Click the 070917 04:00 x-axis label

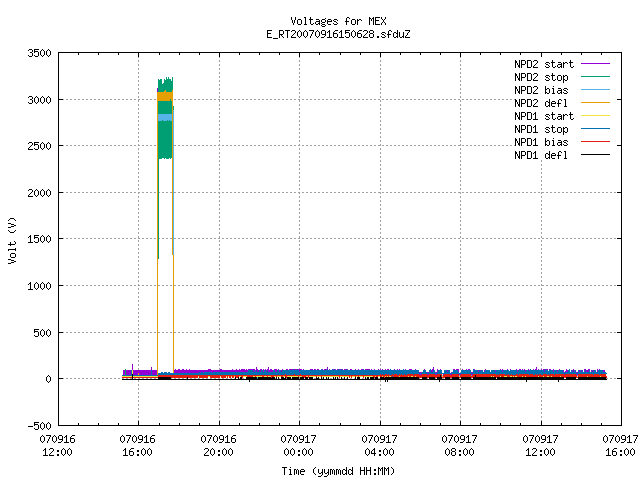[x=379, y=446]
